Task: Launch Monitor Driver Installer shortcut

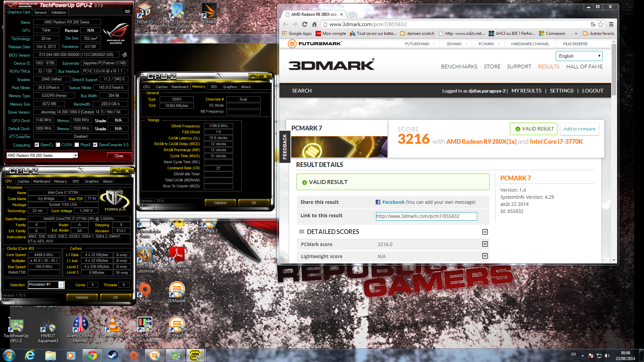Action: [145, 329]
